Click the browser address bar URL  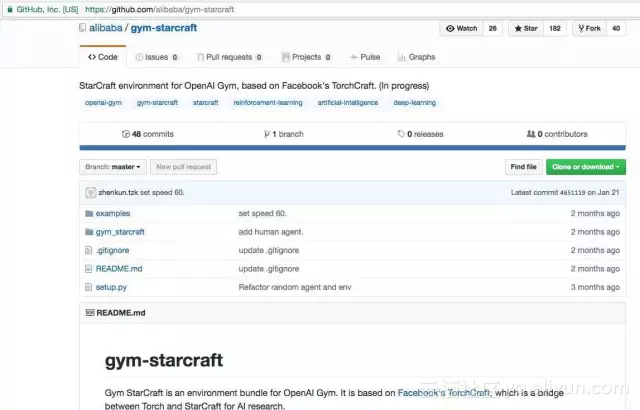pos(160,9)
